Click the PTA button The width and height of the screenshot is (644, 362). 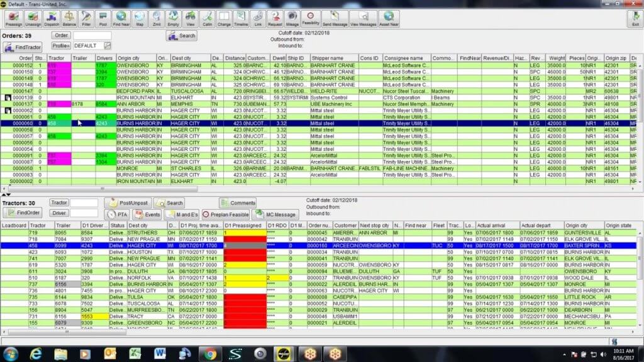118,215
